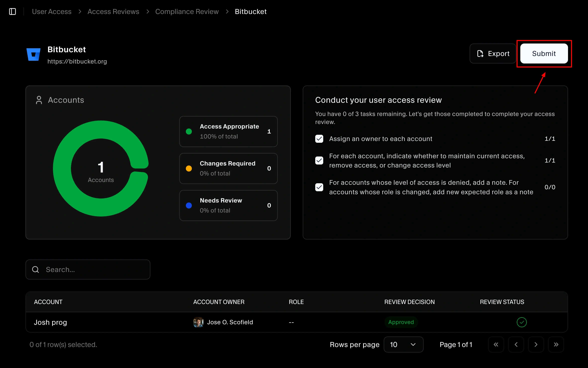The image size is (588, 368).
Task: Open the rows per page dropdown
Action: pyautogui.click(x=403, y=344)
